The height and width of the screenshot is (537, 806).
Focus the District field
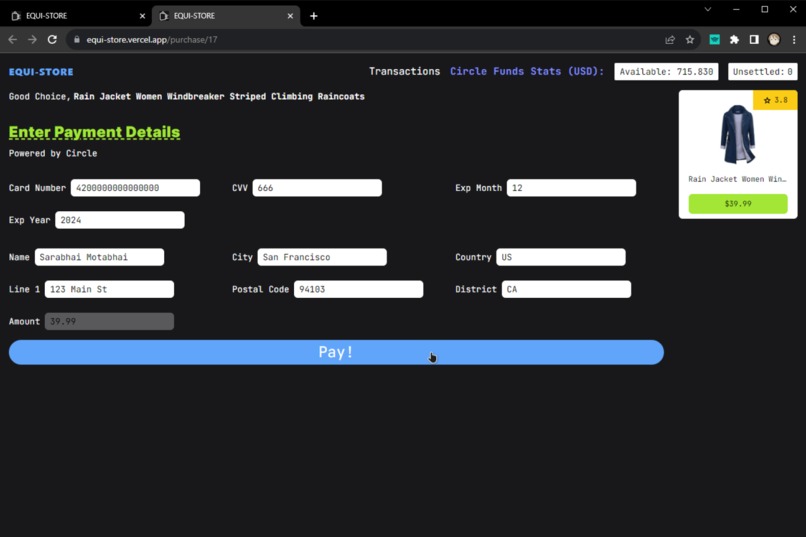(566, 289)
